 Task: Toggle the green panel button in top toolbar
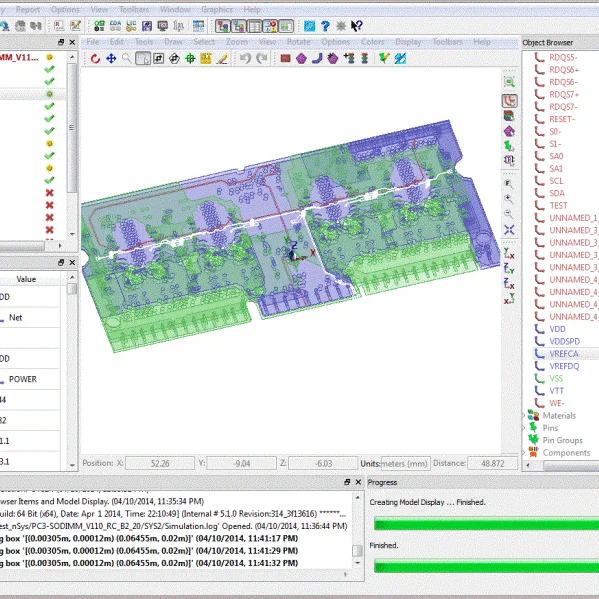286,26
